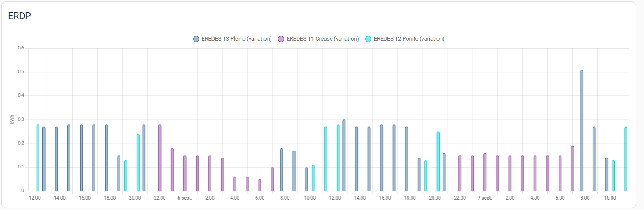Click the 0,6 y-axis value label
This screenshot has height=210, width=644.
pos(21,48)
